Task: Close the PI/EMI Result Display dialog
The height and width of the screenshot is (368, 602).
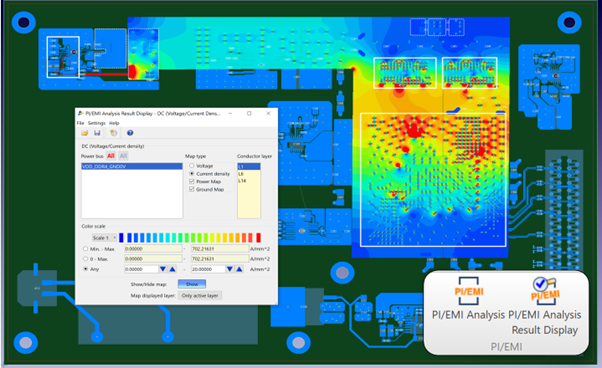Action: tap(268, 113)
